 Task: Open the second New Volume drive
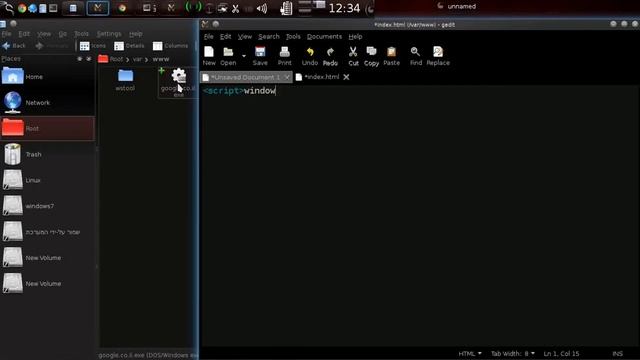(48, 283)
